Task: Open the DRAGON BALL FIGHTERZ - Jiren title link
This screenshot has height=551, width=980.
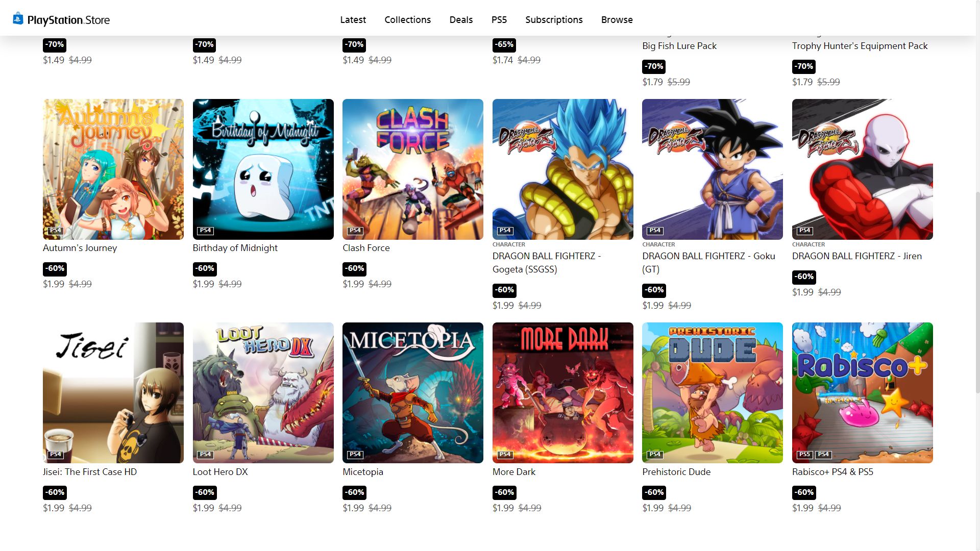Action: pyautogui.click(x=856, y=256)
